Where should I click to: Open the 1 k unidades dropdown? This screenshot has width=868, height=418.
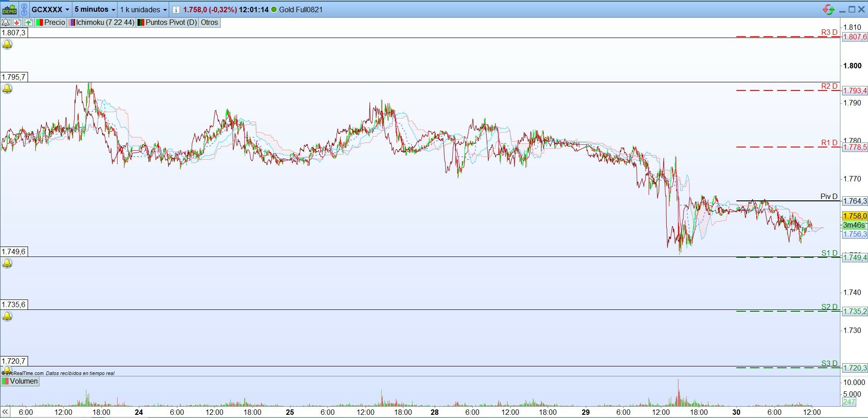pyautogui.click(x=143, y=9)
